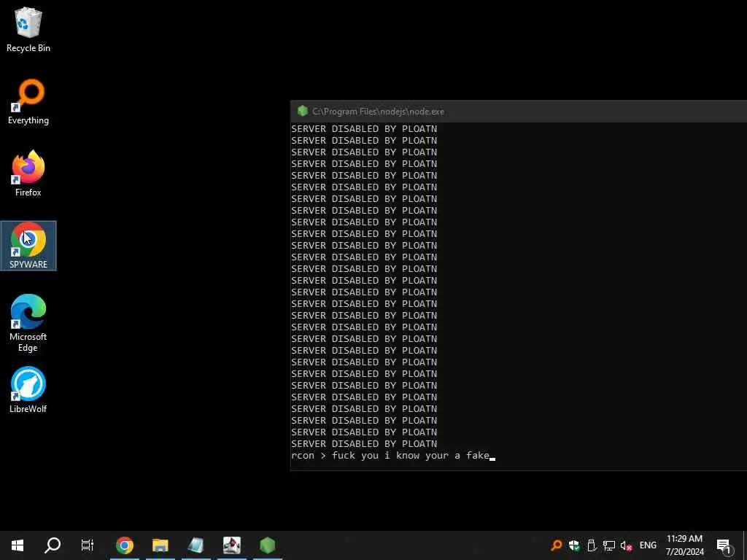
Task: Click the Show Desktop sliver in taskbar
Action: (x=745, y=545)
